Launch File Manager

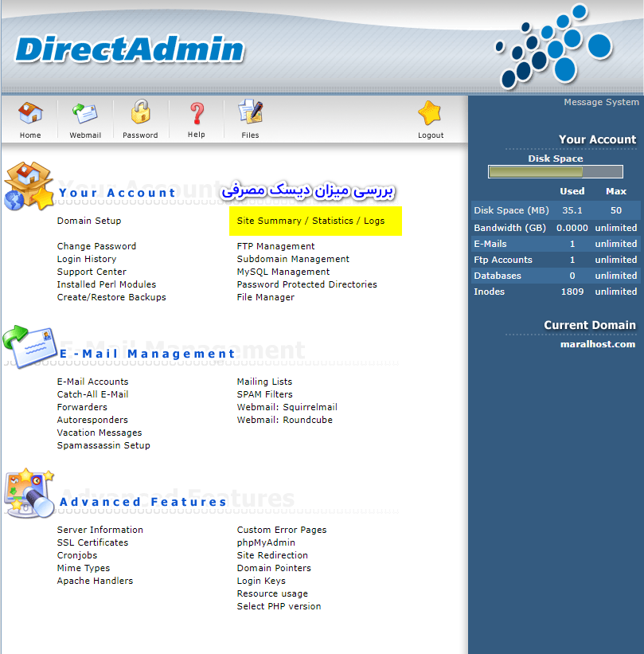click(x=266, y=297)
